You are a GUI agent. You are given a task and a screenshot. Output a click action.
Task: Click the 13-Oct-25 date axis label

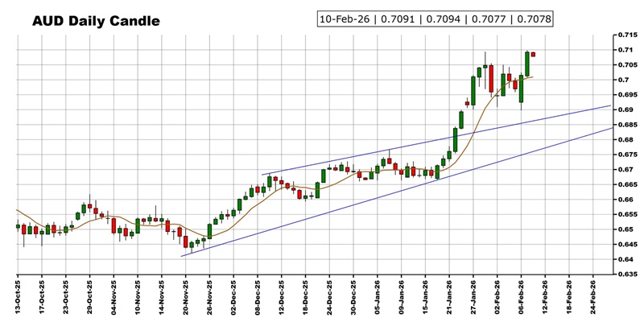click(x=18, y=295)
